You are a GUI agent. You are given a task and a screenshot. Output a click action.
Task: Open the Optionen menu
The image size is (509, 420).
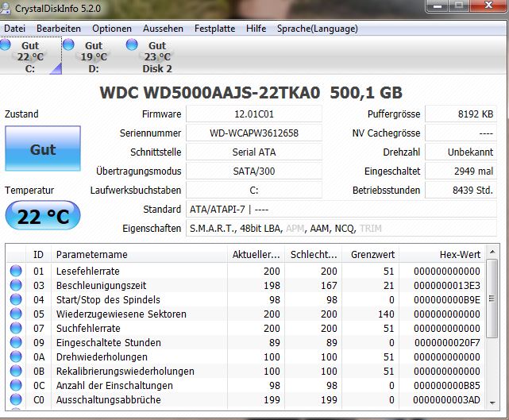[x=112, y=29]
